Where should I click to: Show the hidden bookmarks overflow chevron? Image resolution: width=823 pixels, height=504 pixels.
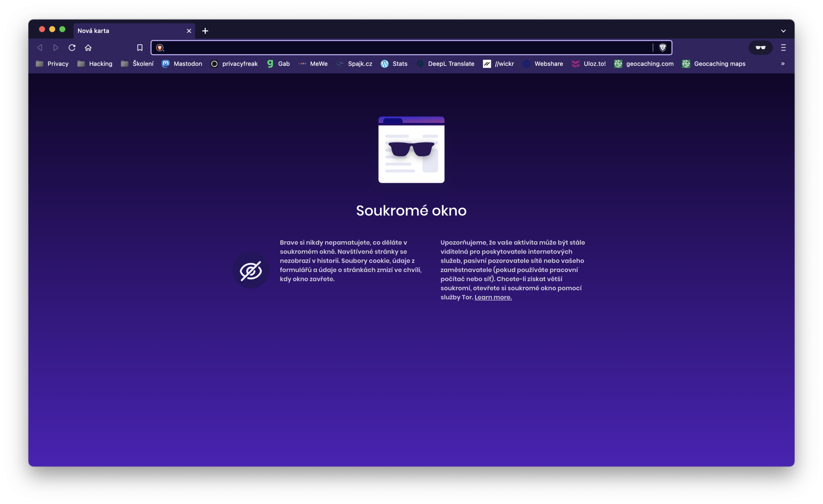pyautogui.click(x=782, y=64)
